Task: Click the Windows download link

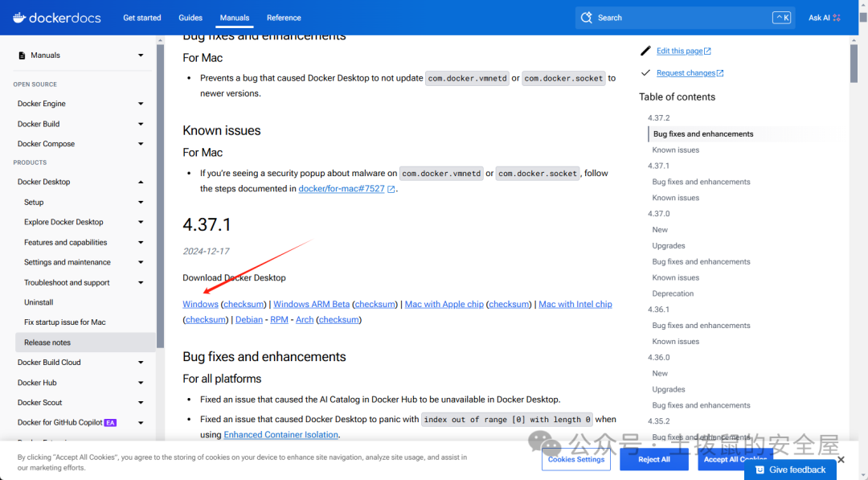Action: coord(200,305)
